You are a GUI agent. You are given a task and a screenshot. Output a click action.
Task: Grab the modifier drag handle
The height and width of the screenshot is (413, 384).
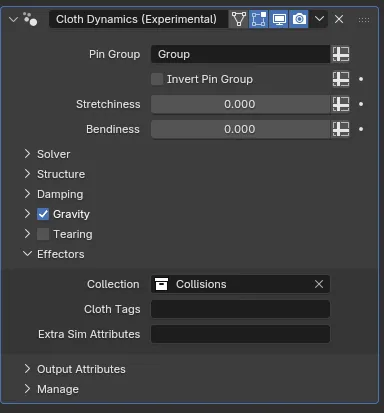click(364, 20)
